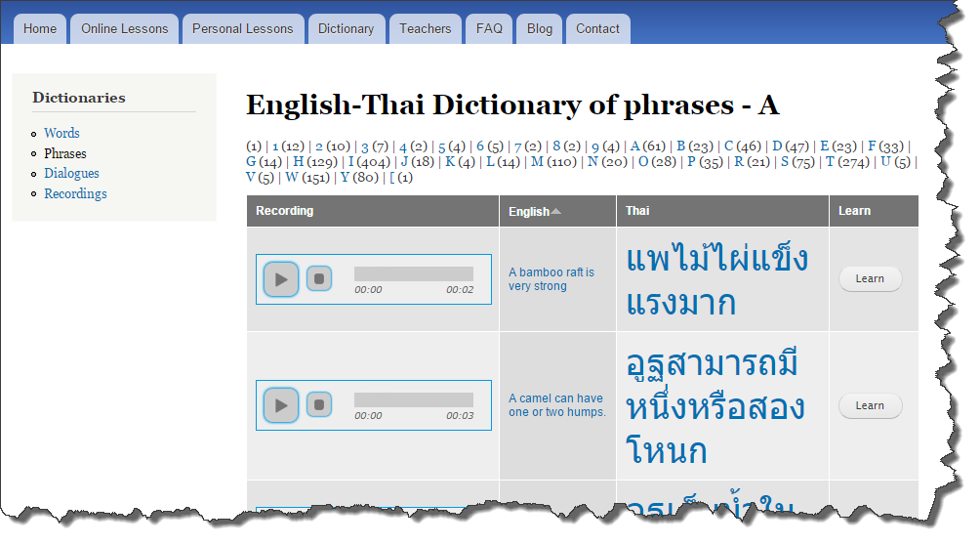
Task: Show phrases starting with F
Action: [x=872, y=146]
